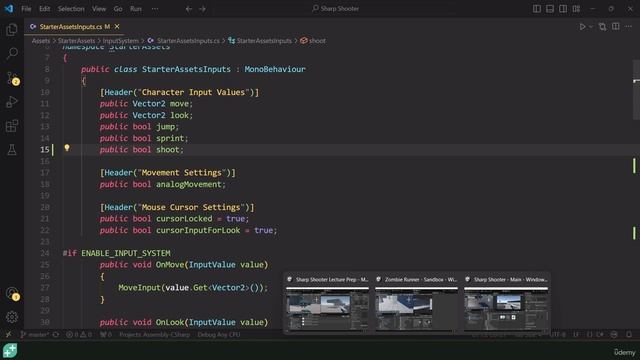
Task: Open the Go menu
Action: pos(118,9)
